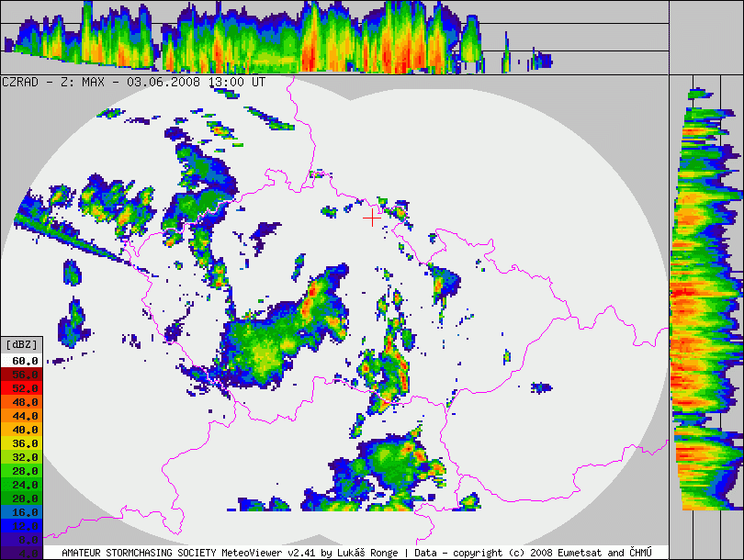
Task: Click the 4.0 dBZ purple legend swatch
Action: (21, 553)
